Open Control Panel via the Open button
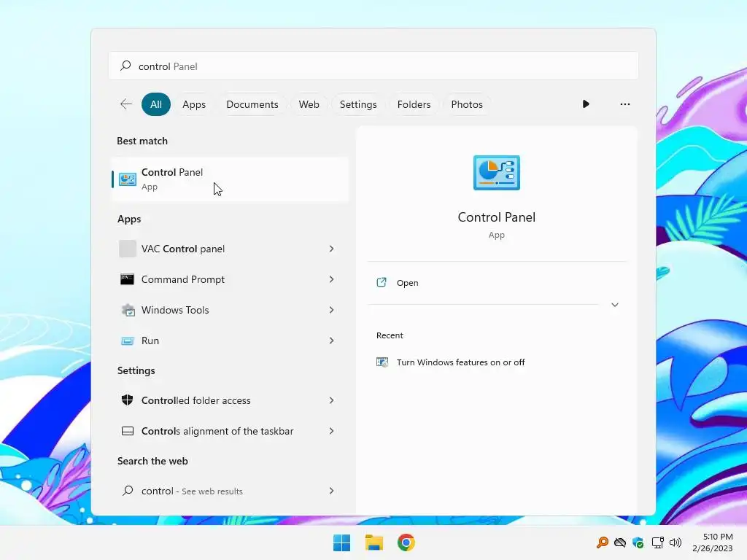 (x=497, y=283)
